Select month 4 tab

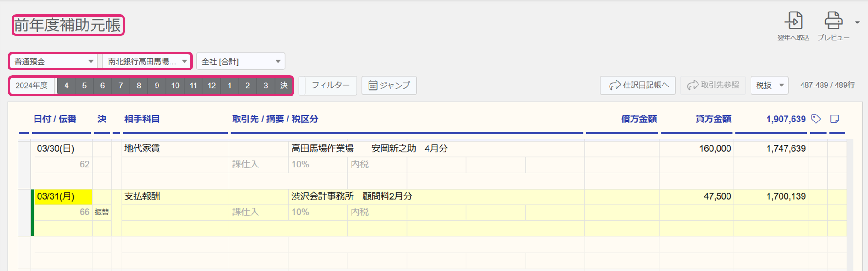coord(66,86)
